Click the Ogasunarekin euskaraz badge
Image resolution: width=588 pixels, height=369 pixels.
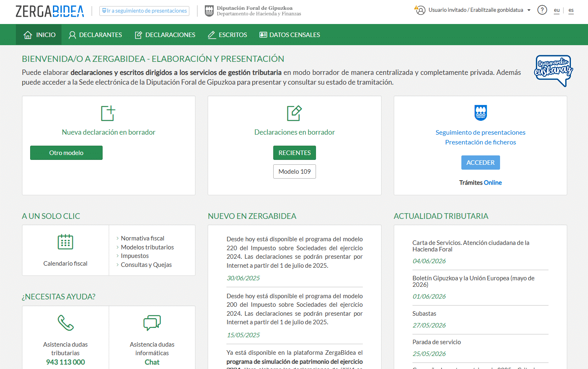554,71
